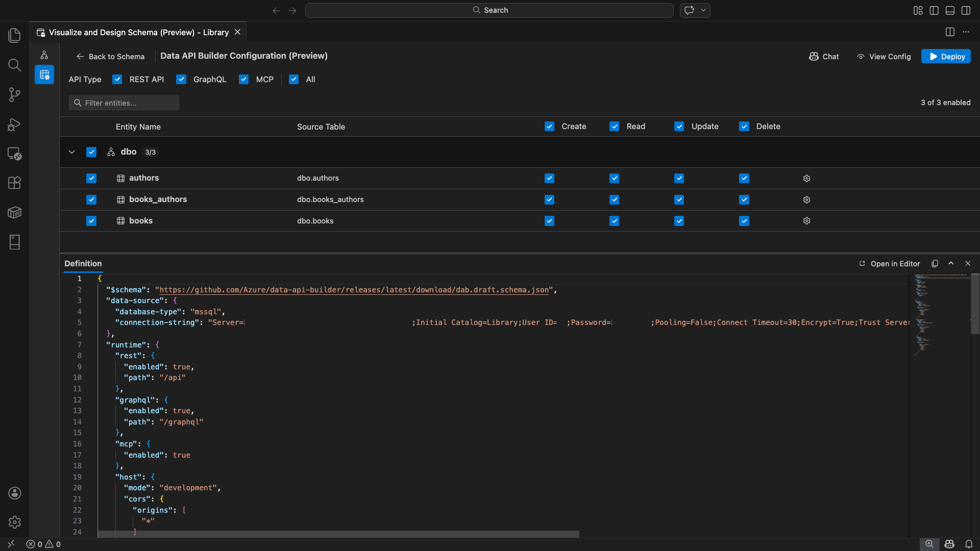
Task: Select the schema visualizer icon
Action: [44, 55]
